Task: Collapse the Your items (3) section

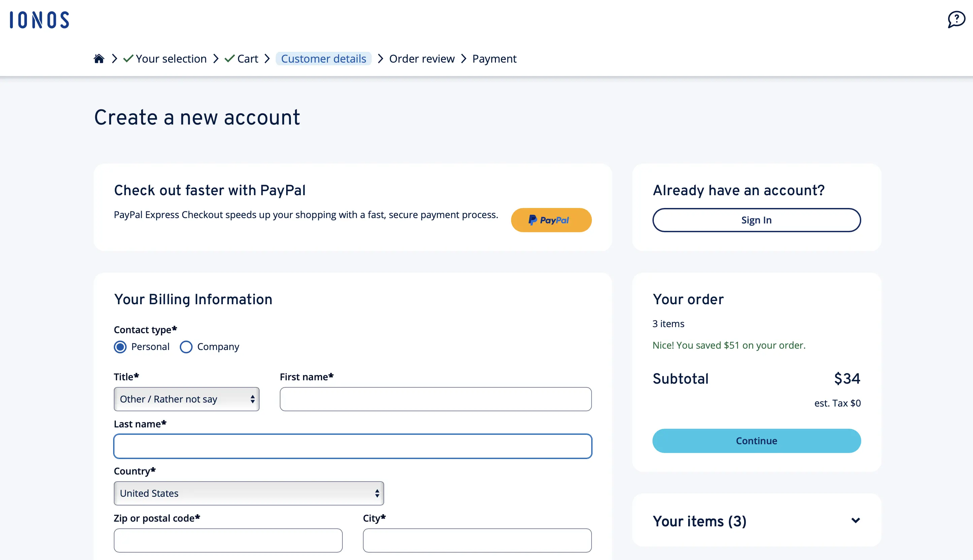Action: point(856,521)
